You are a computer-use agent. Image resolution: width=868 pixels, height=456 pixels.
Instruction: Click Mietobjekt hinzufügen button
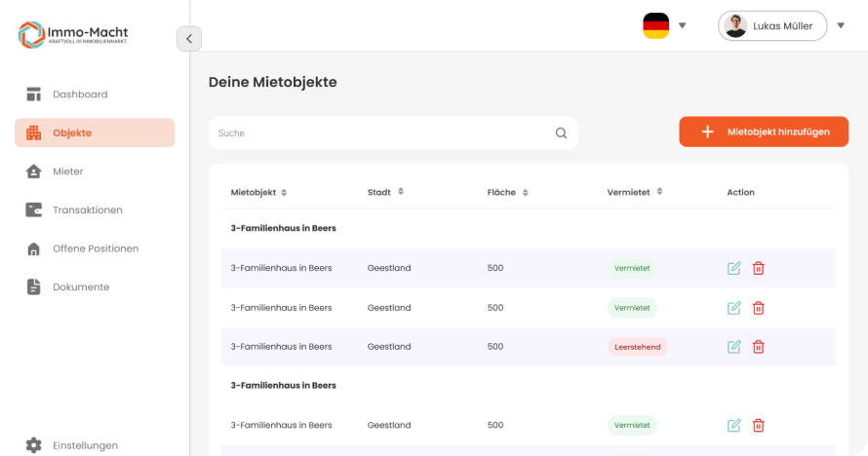click(x=764, y=132)
